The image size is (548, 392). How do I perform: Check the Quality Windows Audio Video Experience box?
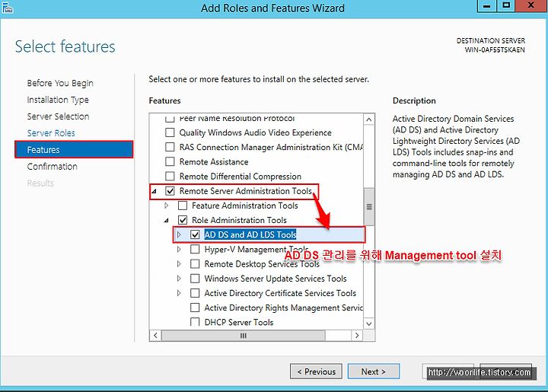pos(170,132)
